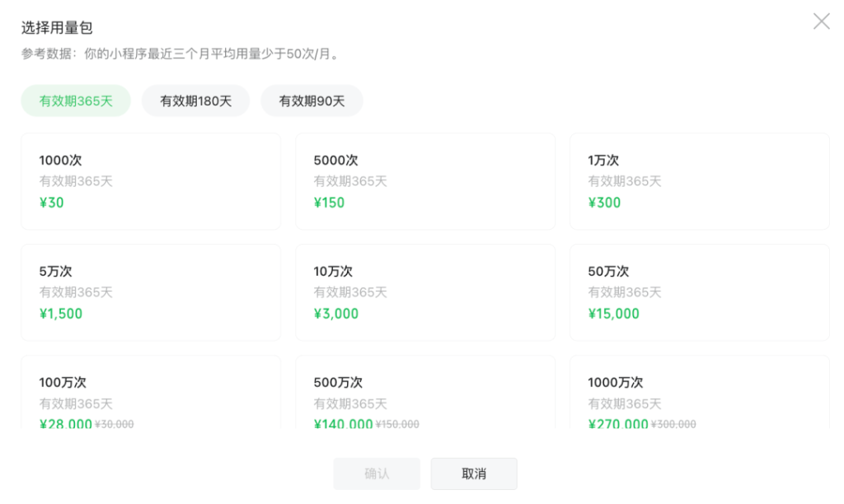This screenshot has width=844, height=504.
Task: Click the 取消 cancel button
Action: (474, 474)
